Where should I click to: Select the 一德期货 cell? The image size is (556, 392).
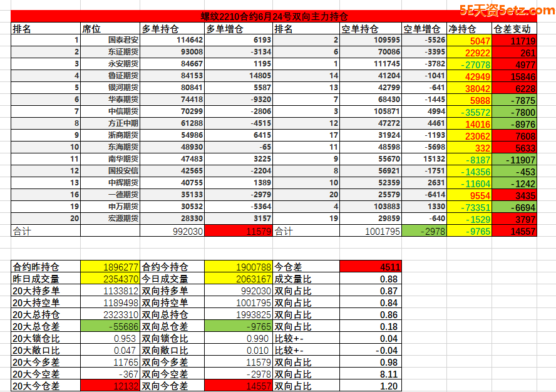pos(110,195)
